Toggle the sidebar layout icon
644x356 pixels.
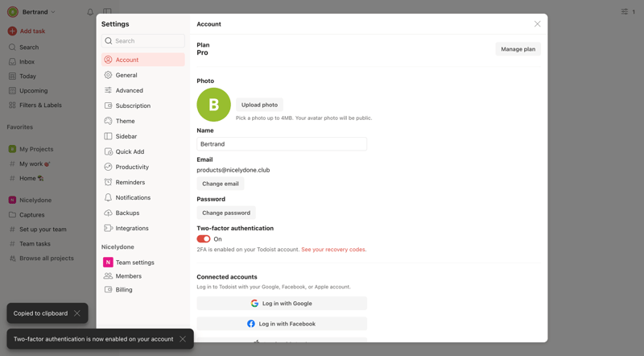107,12
